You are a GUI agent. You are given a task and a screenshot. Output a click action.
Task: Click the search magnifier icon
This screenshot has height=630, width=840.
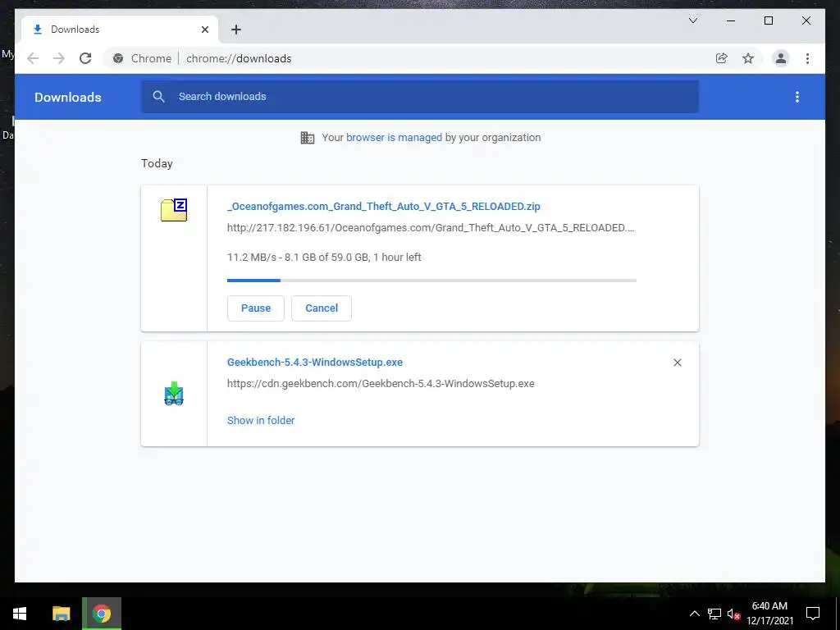tap(158, 97)
